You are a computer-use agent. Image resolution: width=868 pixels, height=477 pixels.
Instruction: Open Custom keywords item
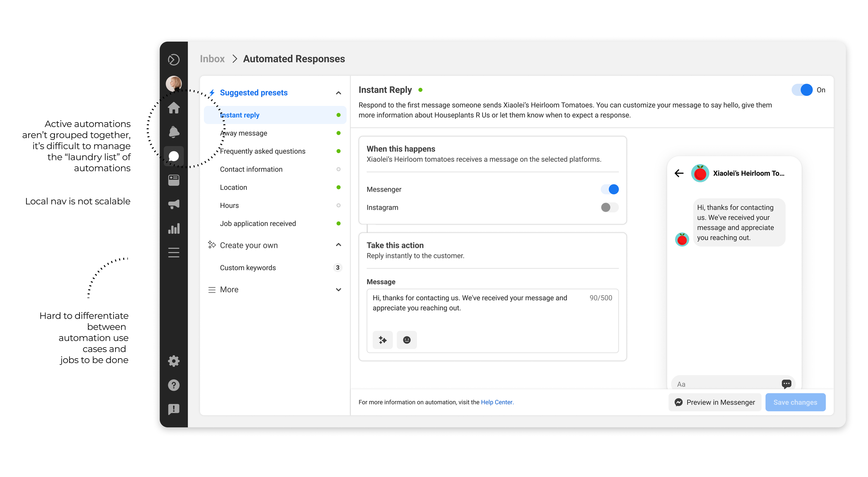pyautogui.click(x=248, y=268)
